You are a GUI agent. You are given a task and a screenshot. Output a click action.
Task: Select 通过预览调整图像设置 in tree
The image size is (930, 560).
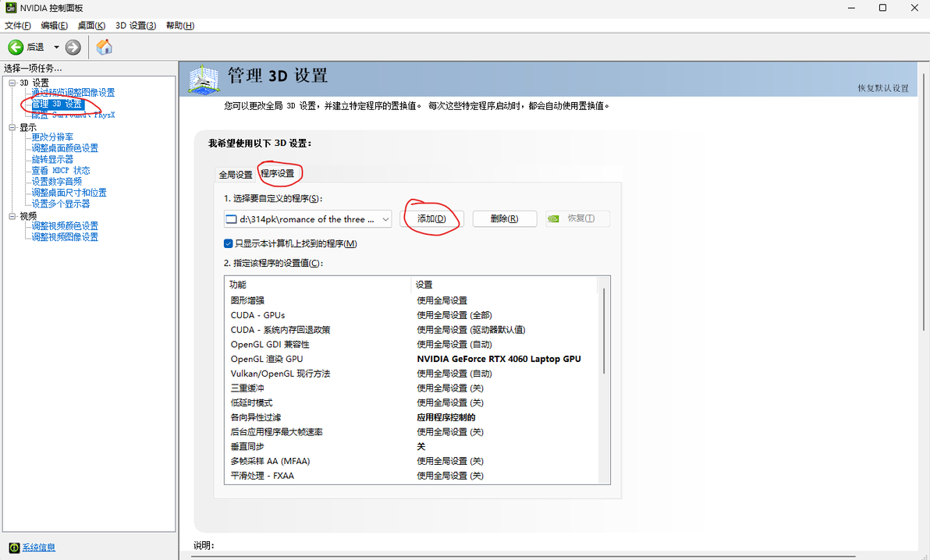(x=73, y=93)
